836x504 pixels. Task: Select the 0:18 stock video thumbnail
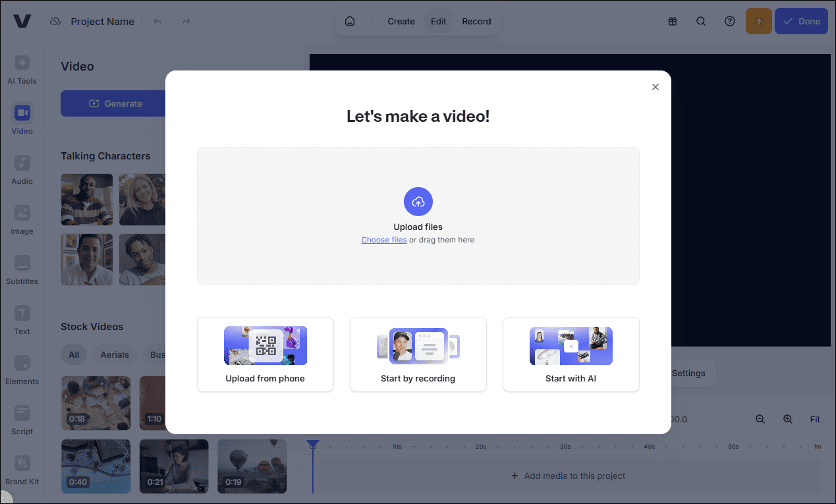click(x=96, y=403)
